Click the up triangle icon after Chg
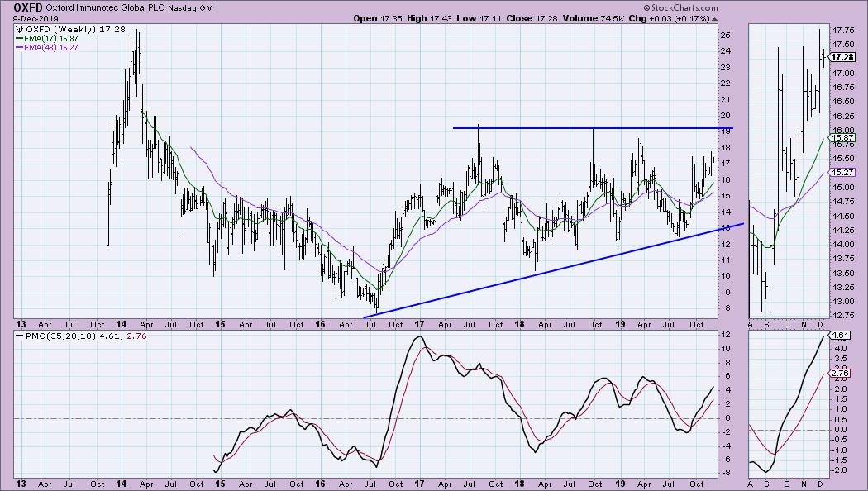 [x=715, y=19]
